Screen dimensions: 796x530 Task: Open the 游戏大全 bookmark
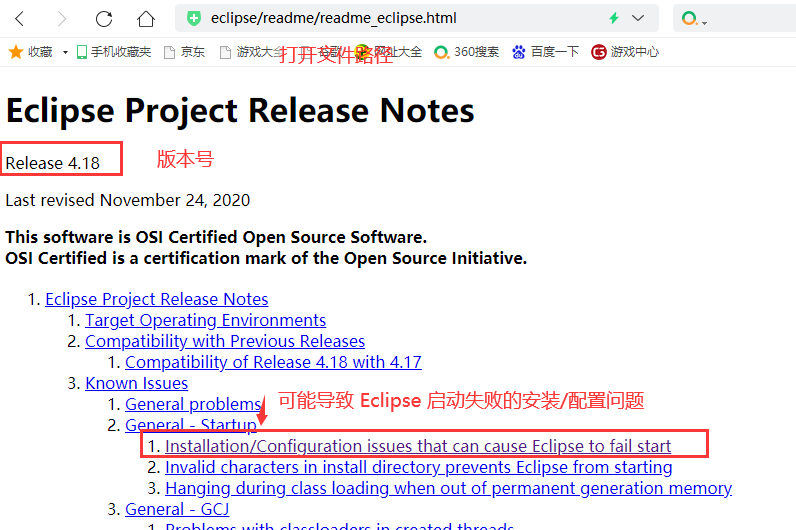click(250, 52)
